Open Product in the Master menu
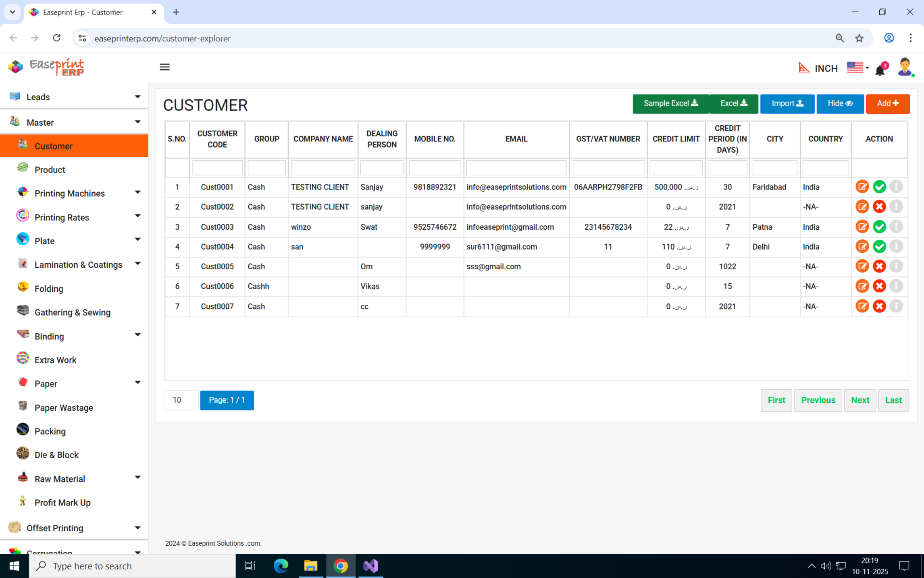The width and height of the screenshot is (924, 578). 50,170
